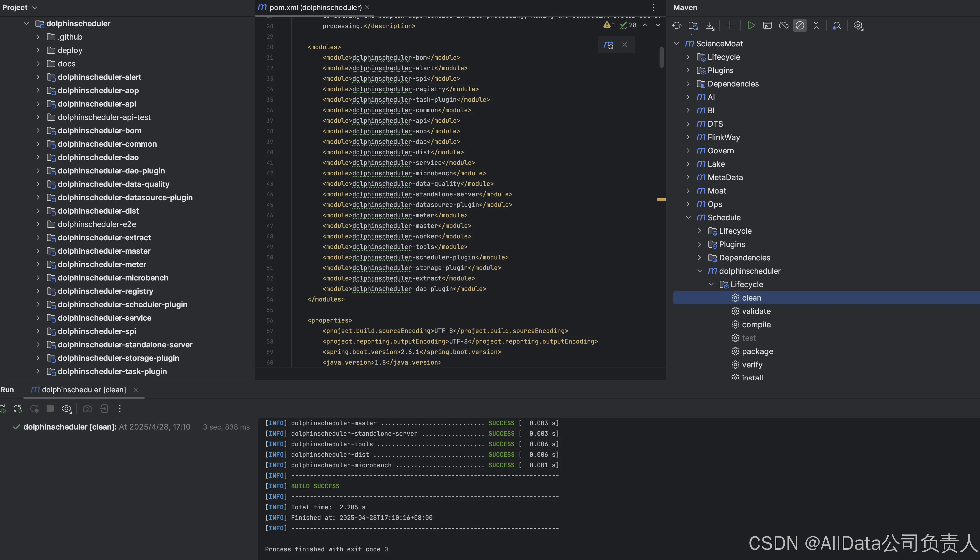Run Maven build with green play icon
The width and height of the screenshot is (980, 560).
pyautogui.click(x=751, y=25)
